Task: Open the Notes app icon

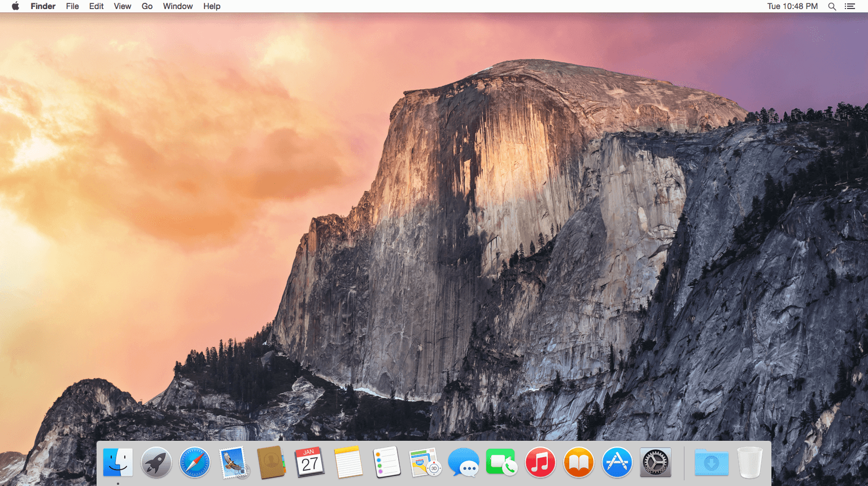Action: 348,462
